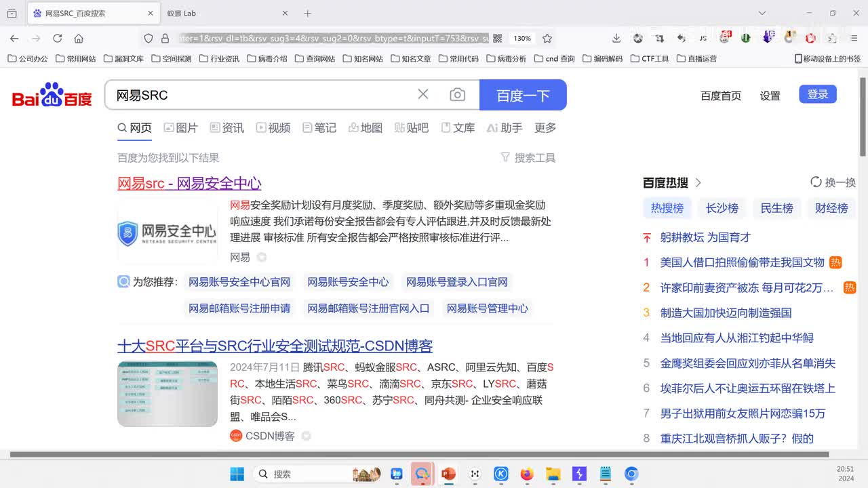
Task: Click the site lock icon in address bar
Action: pyautogui.click(x=165, y=39)
